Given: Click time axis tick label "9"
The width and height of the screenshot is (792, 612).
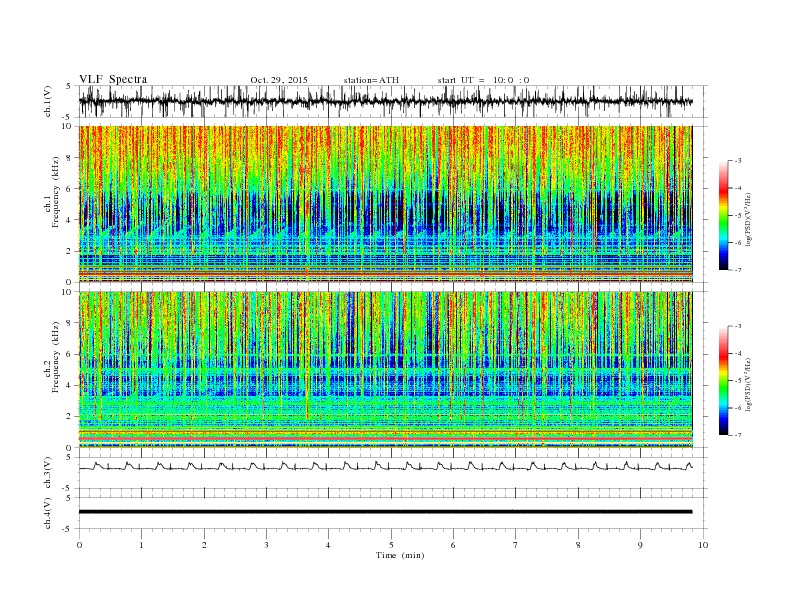Looking at the screenshot, I should click(x=640, y=545).
